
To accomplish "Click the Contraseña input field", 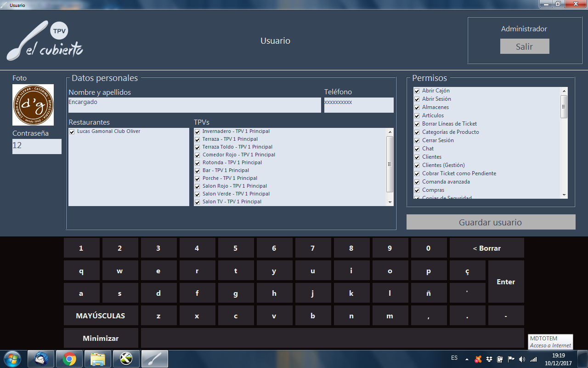I will (37, 146).
